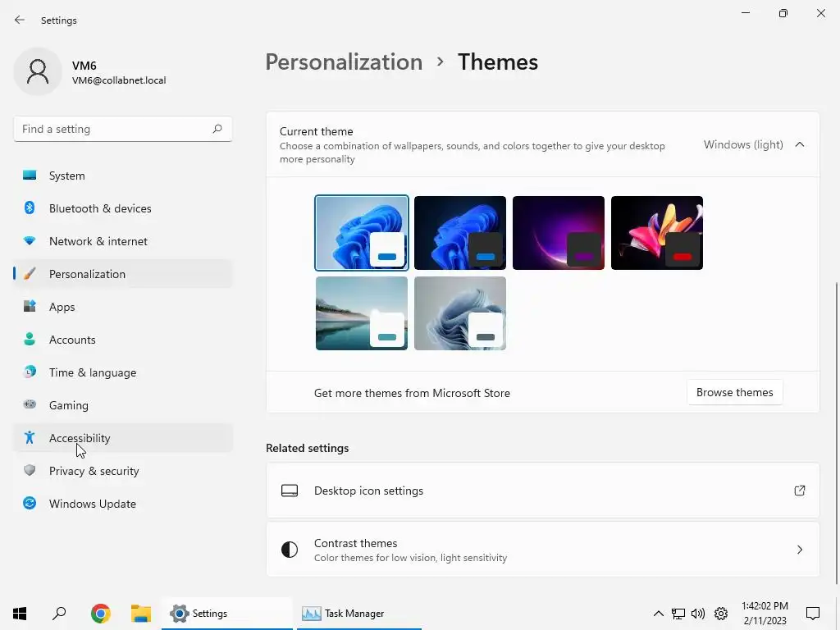
Task: Click the Windows Update sync icon
Action: coord(30,503)
